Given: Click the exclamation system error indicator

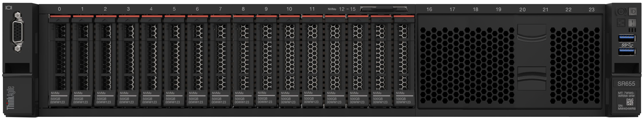Looking at the screenshot, I should pos(632,23).
